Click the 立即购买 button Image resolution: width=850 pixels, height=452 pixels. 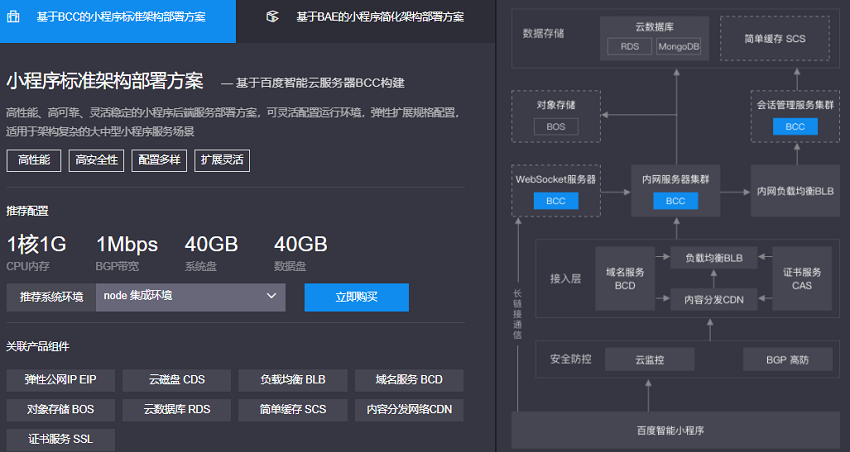tap(356, 297)
